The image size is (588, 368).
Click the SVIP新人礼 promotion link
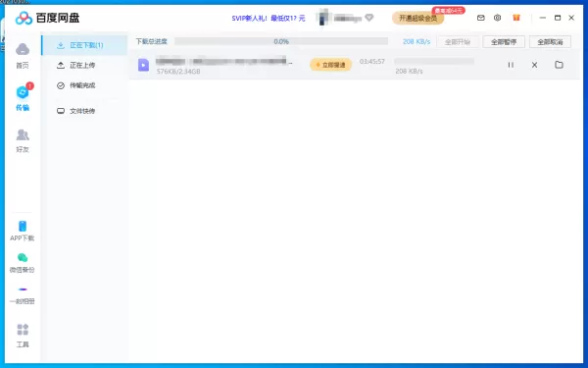click(x=269, y=18)
